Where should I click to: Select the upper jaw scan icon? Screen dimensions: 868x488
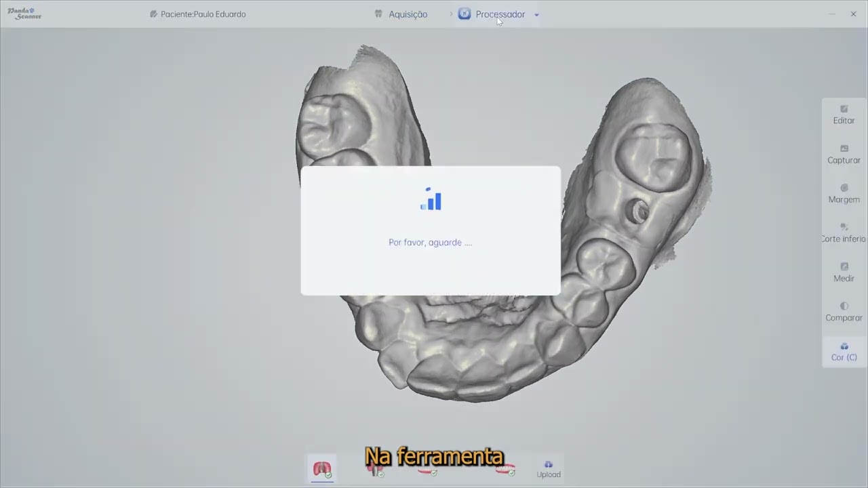pyautogui.click(x=322, y=470)
